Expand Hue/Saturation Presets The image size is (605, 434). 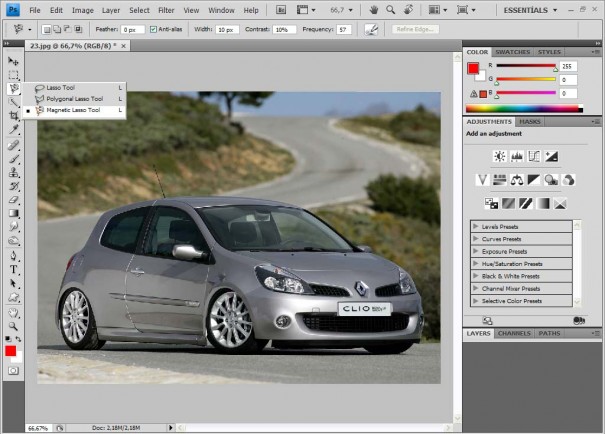(x=475, y=263)
